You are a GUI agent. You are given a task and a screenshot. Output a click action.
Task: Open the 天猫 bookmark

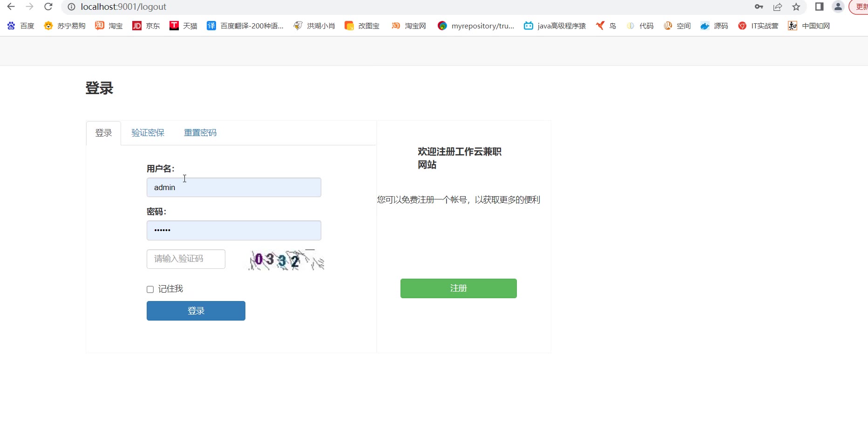[183, 26]
